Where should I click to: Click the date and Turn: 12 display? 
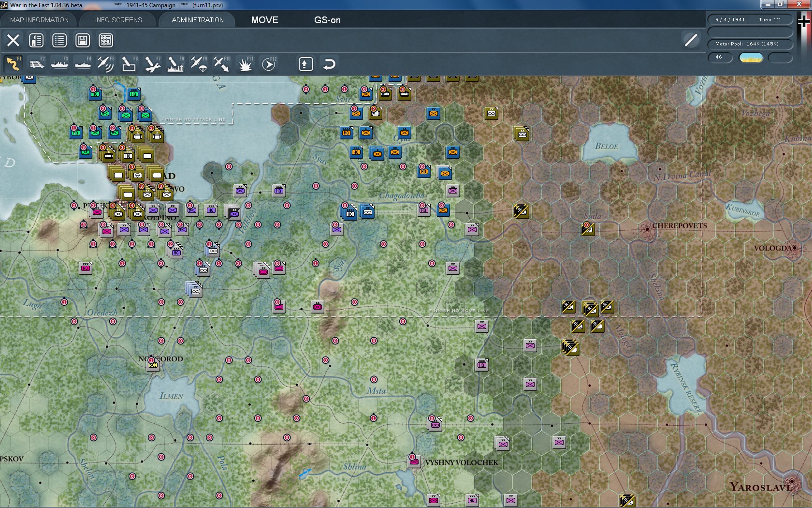pyautogui.click(x=750, y=20)
